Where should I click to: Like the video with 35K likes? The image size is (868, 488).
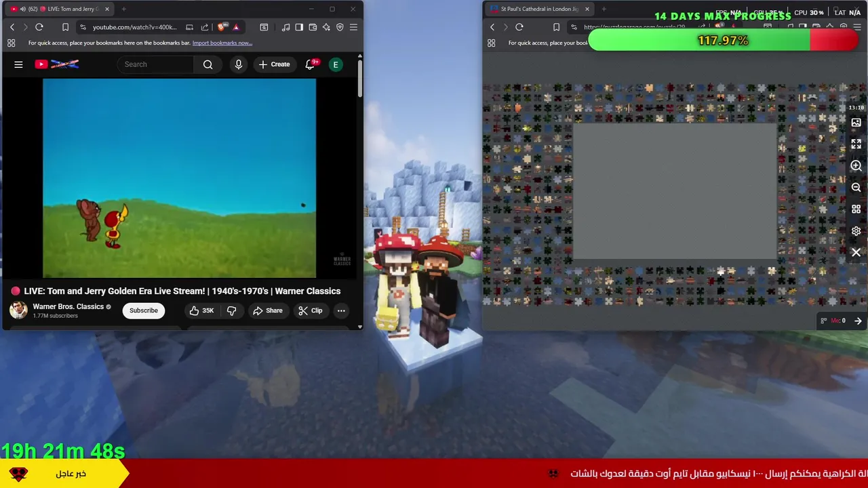click(201, 310)
